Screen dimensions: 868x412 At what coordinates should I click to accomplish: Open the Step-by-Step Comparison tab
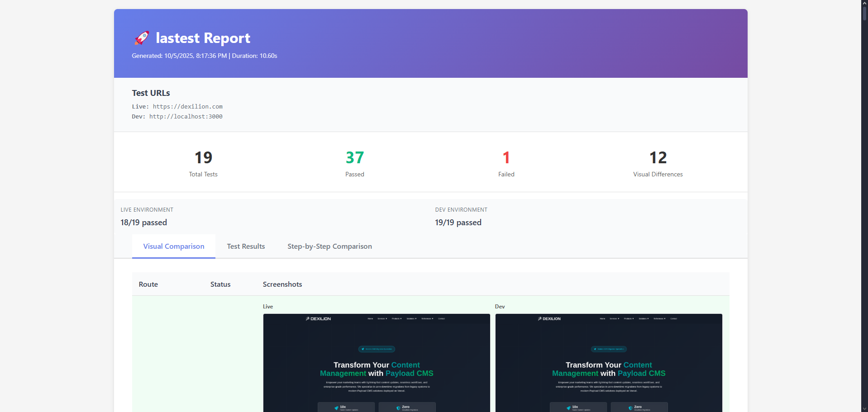(329, 246)
